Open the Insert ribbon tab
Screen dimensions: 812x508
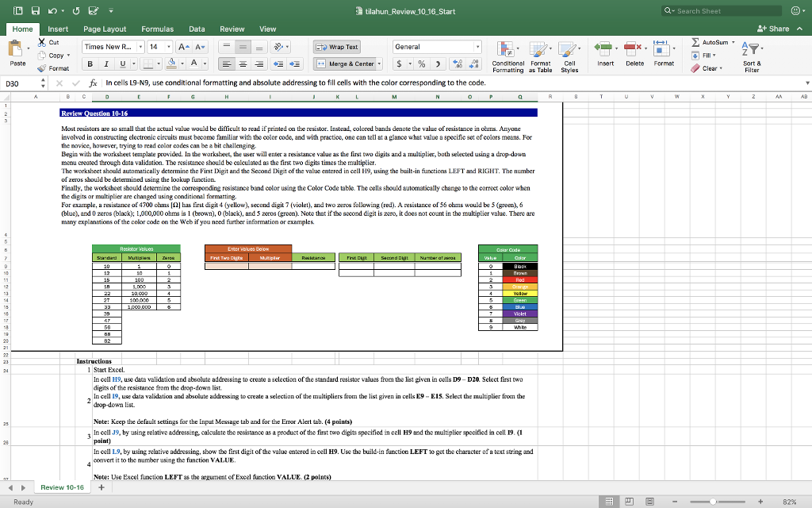tap(58, 29)
